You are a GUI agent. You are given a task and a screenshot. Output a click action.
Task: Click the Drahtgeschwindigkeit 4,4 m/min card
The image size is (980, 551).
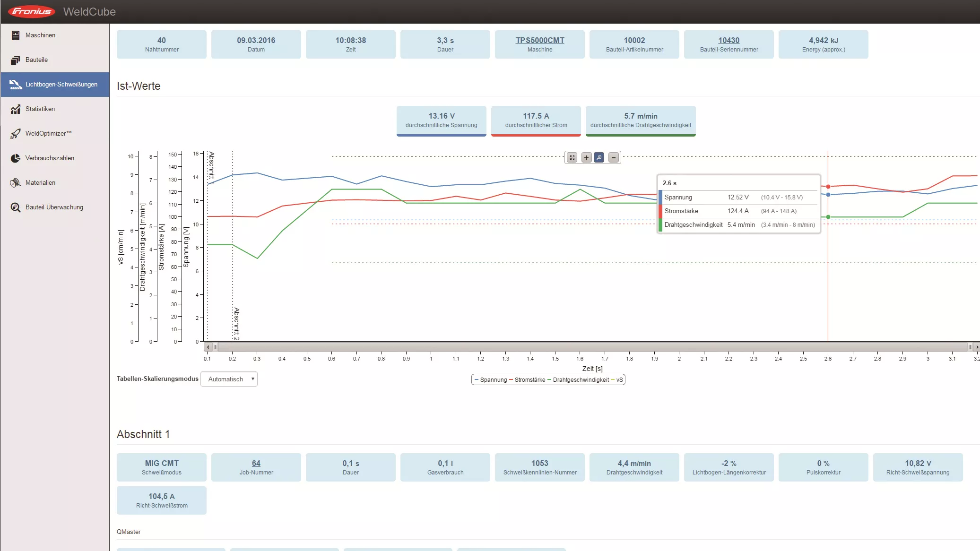[x=634, y=467]
